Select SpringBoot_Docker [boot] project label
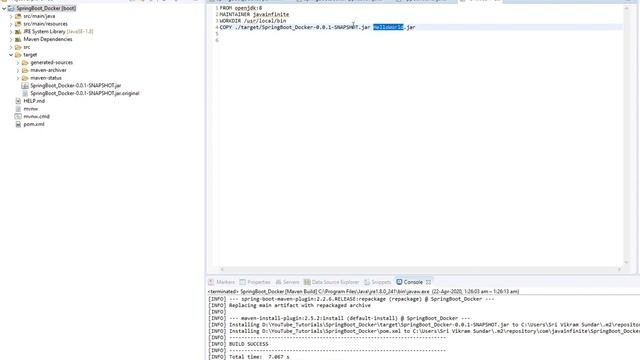640x360 pixels. pyautogui.click(x=46, y=8)
